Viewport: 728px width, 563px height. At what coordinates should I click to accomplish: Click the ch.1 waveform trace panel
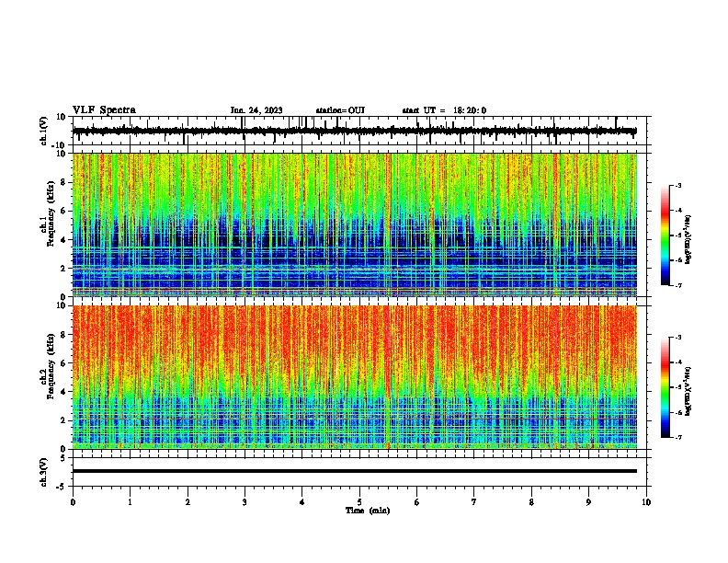coord(358,131)
